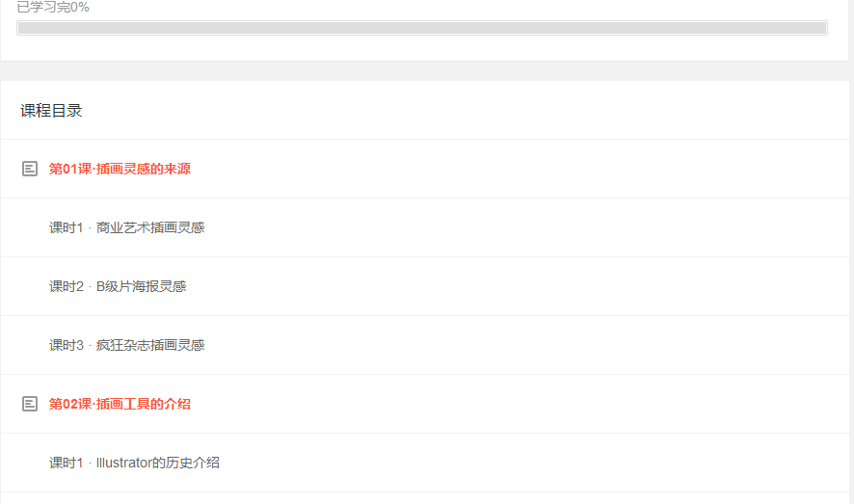Select the 课时1 label before Illustrator的历史介绍
854x504 pixels.
66,463
